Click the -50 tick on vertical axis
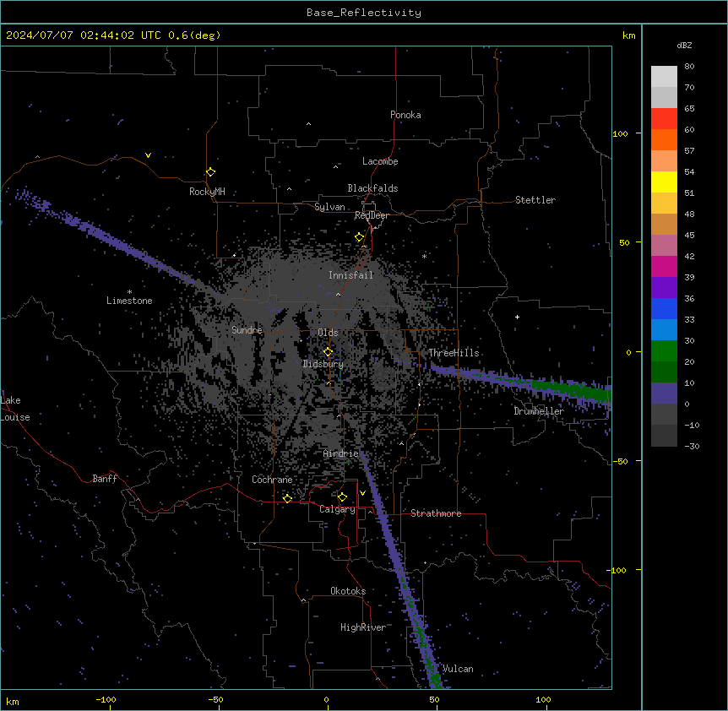728x711 pixels. tap(620, 461)
